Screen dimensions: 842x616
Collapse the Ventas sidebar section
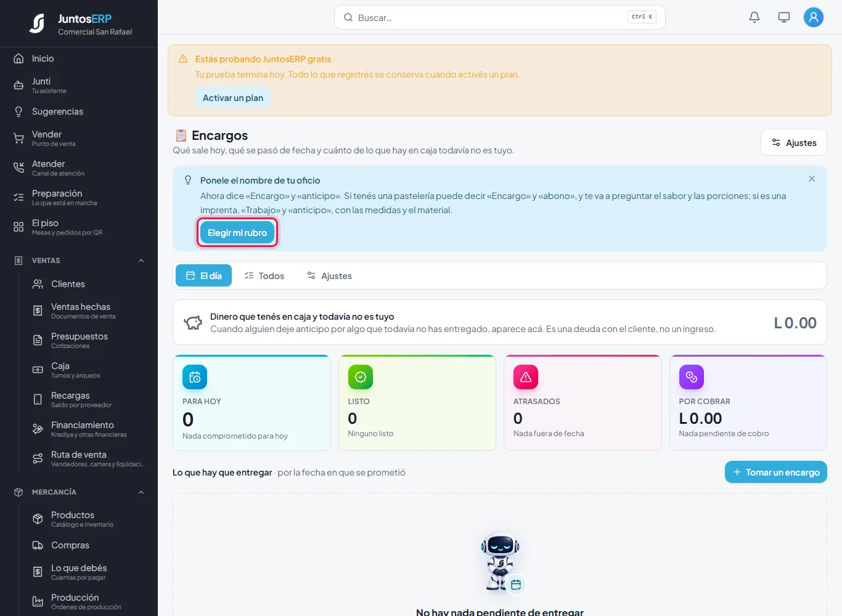point(141,261)
